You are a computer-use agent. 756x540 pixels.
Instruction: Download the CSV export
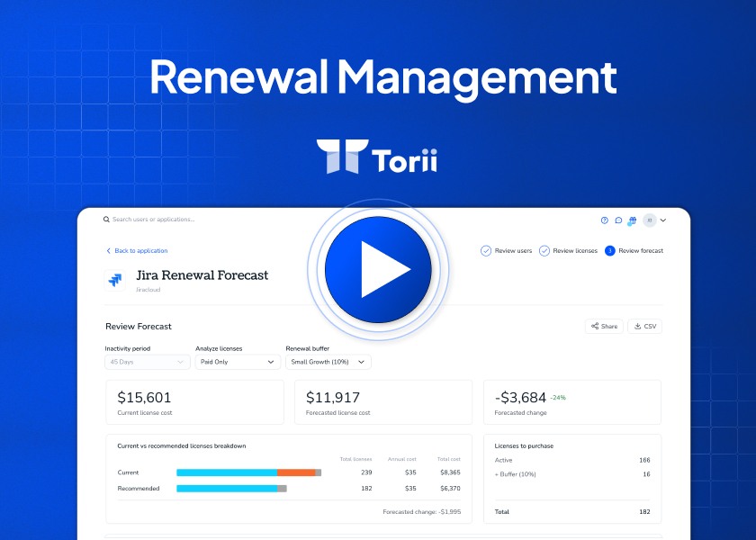tap(644, 327)
